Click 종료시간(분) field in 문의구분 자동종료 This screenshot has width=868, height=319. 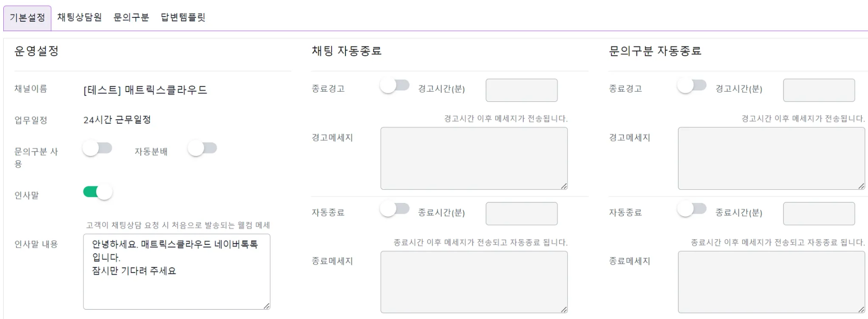818,214
